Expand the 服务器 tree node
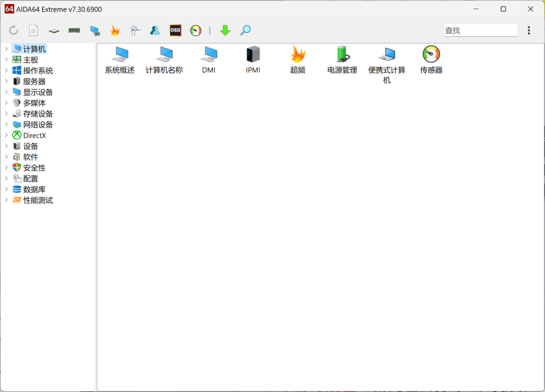This screenshot has width=545, height=392. click(6, 81)
